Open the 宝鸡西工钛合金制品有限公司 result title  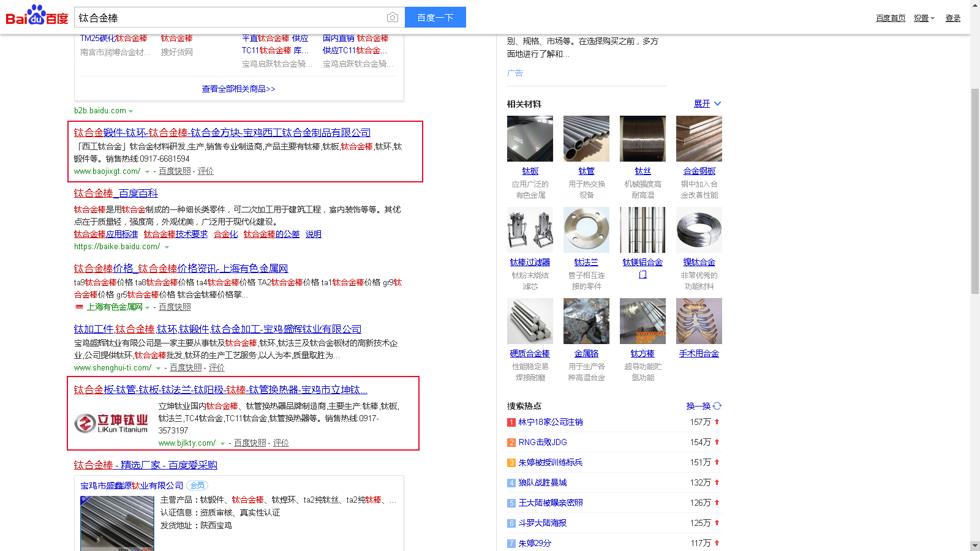pos(222,132)
